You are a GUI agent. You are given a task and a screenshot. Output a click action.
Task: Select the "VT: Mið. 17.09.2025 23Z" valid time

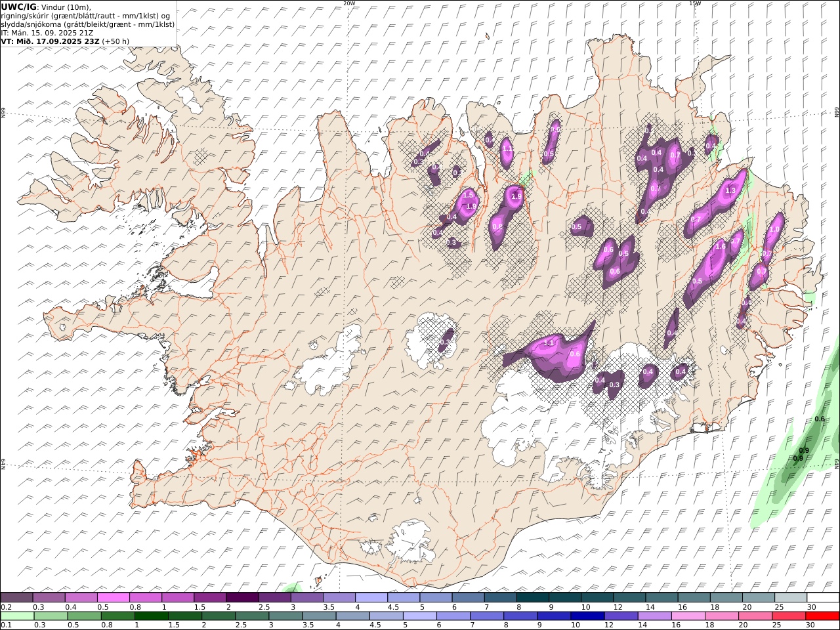pos(50,41)
